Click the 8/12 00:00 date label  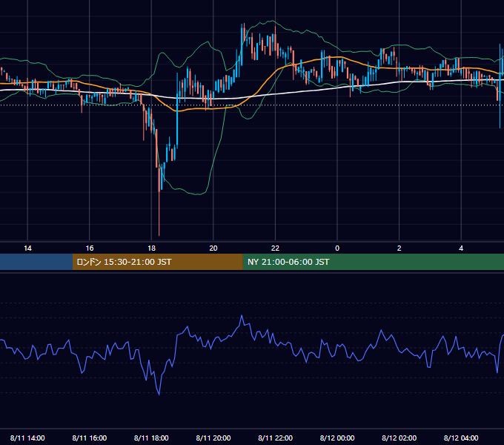[337, 438]
